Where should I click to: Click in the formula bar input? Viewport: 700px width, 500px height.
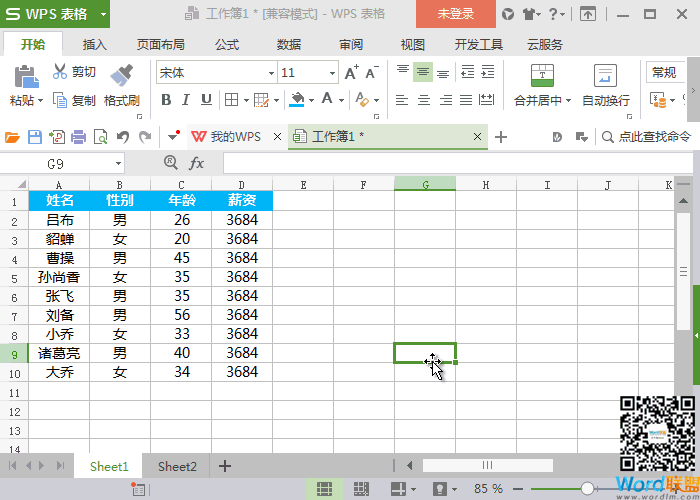[458, 163]
